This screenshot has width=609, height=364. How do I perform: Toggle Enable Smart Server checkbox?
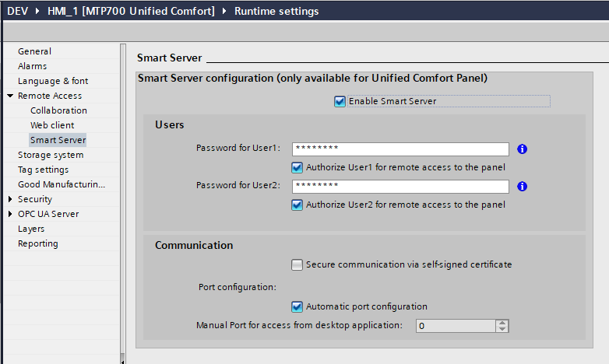coord(340,101)
